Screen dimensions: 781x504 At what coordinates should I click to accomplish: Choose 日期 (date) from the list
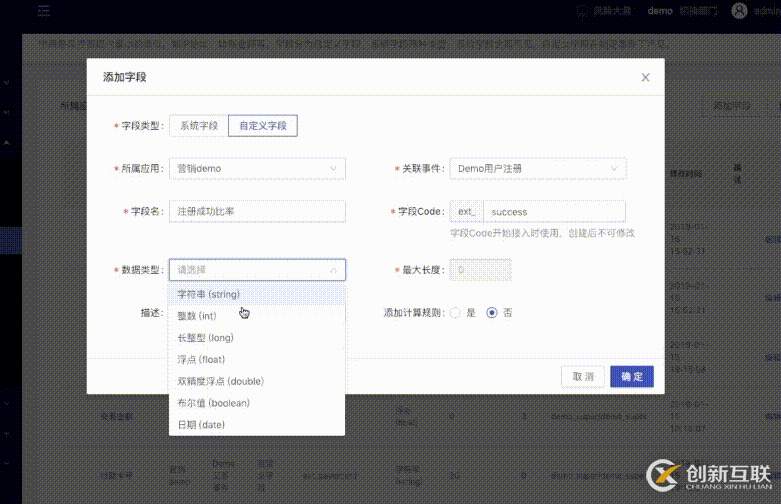pos(200,425)
